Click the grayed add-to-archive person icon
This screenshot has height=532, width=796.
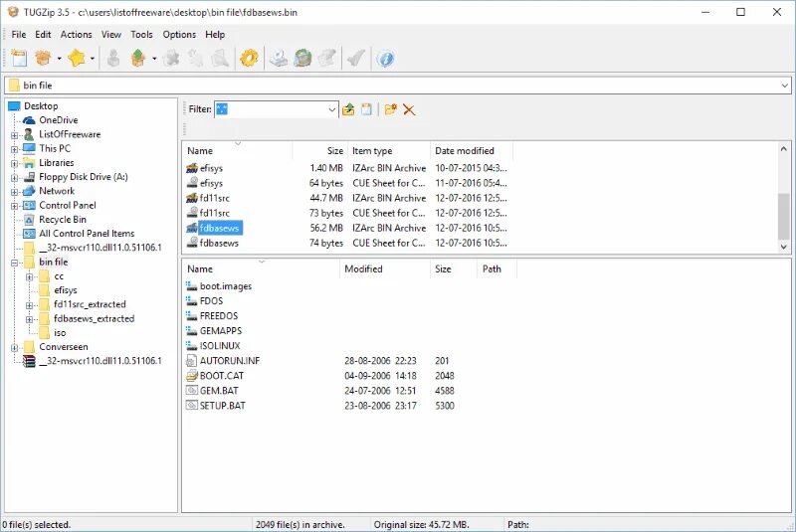coord(113,59)
